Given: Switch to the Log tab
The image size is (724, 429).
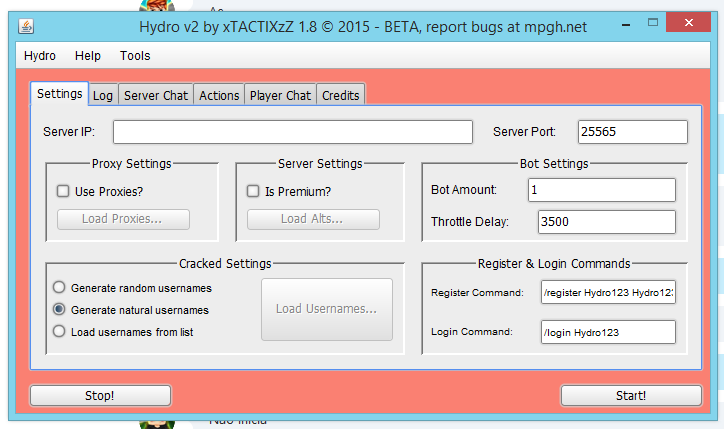Looking at the screenshot, I should pos(103,96).
